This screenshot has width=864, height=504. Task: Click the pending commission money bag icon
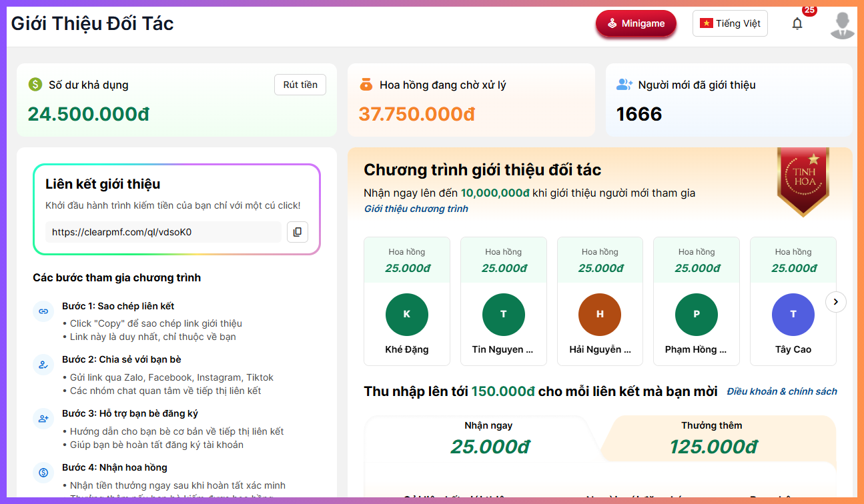pos(366,85)
